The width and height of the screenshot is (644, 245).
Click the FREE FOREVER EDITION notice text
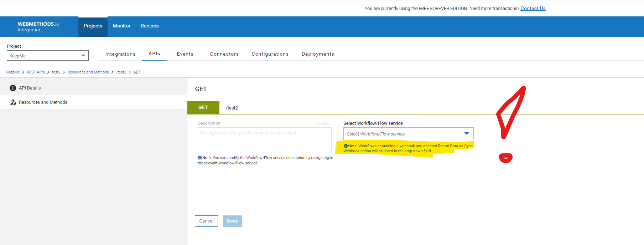(x=442, y=8)
